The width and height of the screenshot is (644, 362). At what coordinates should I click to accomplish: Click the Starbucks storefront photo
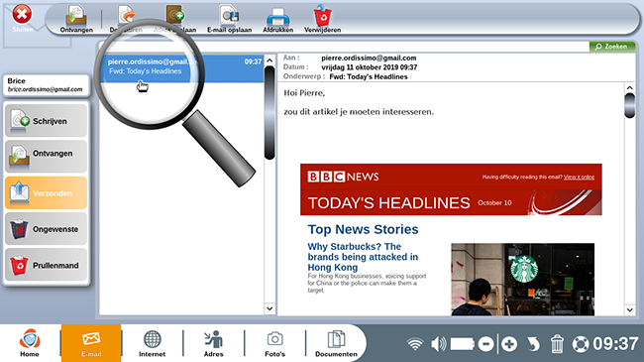[x=522, y=280]
